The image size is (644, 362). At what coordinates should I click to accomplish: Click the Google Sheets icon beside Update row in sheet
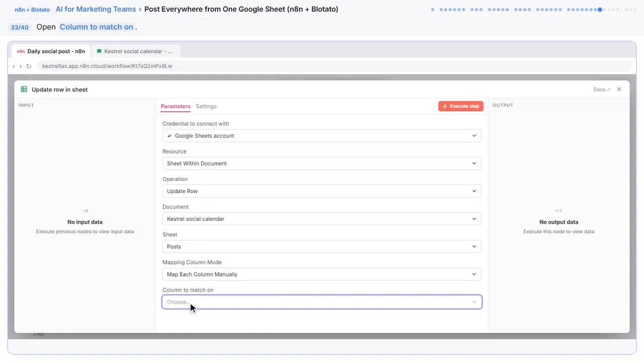[24, 89]
